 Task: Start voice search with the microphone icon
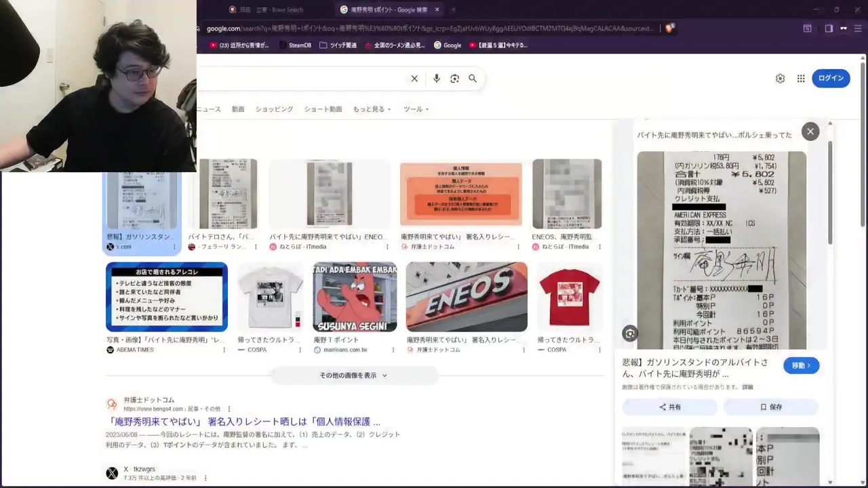pyautogui.click(x=437, y=79)
